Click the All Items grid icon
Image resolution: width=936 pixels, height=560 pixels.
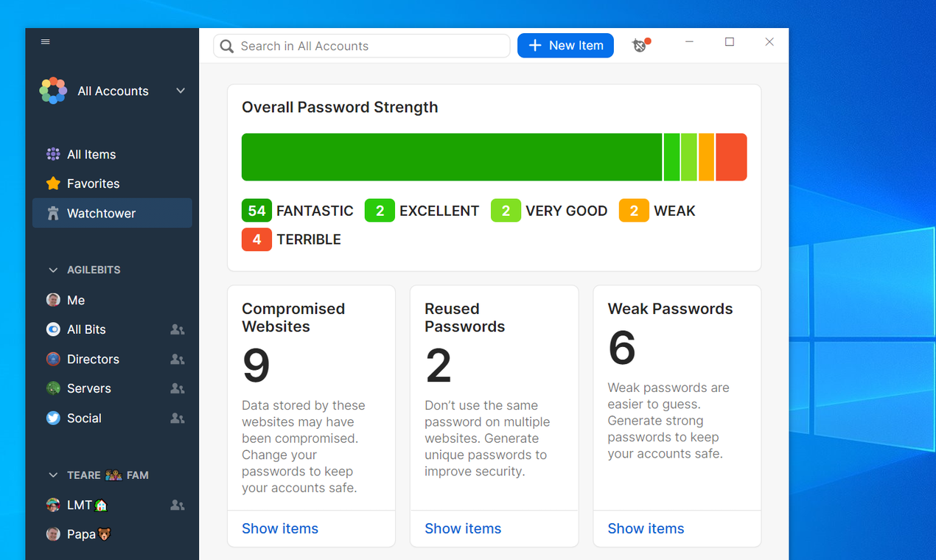pyautogui.click(x=53, y=154)
